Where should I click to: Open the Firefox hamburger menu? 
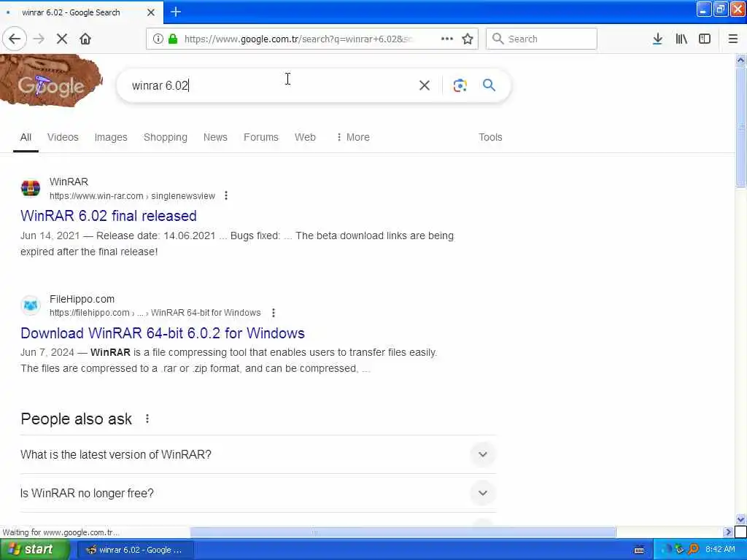point(733,39)
